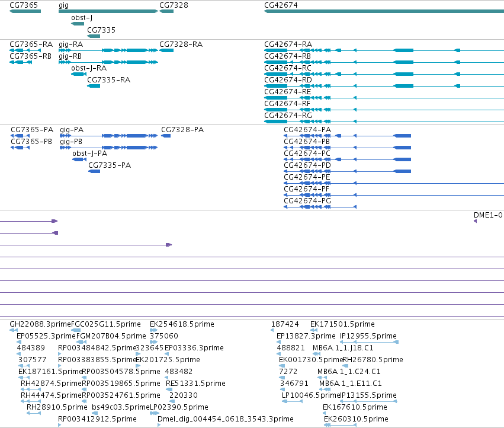Select IP12955.5prime EST label

click(368, 336)
